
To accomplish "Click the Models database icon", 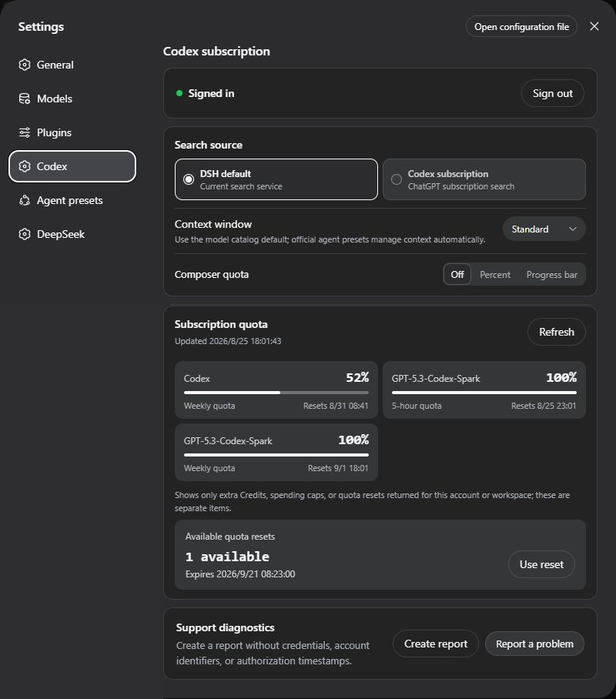I will tap(25, 99).
